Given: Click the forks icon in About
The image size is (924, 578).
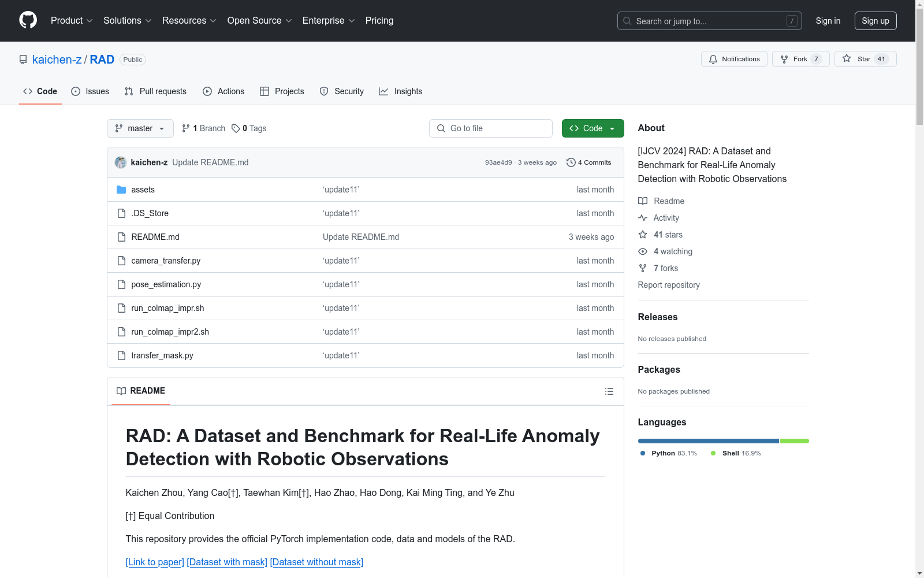Looking at the screenshot, I should coord(643,268).
